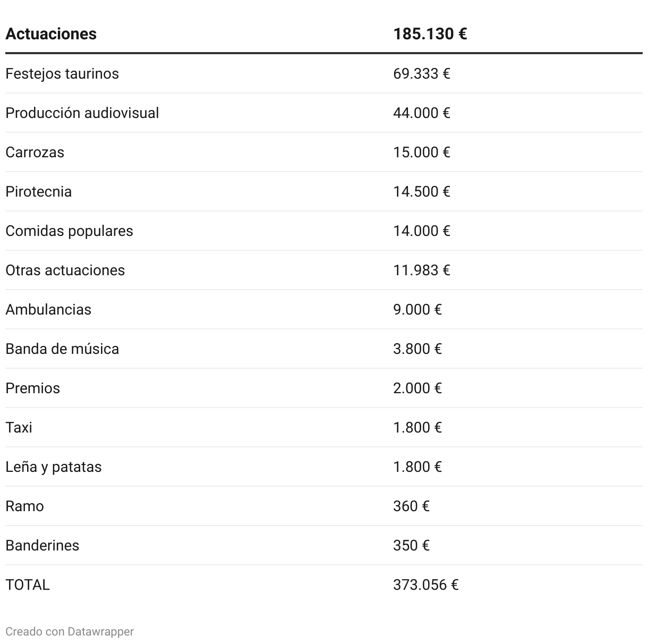Select the Ambulancias row label
Screen dimensions: 648x644
coord(48,309)
